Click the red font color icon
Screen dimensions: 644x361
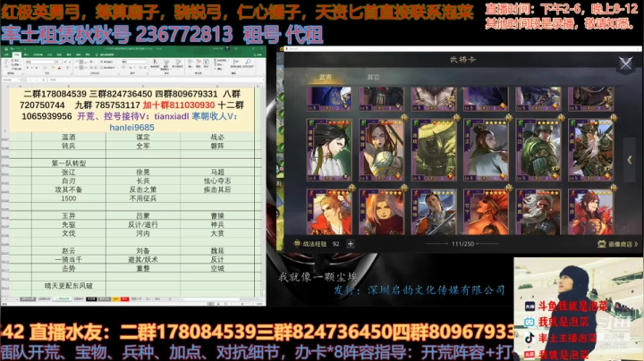59,68
